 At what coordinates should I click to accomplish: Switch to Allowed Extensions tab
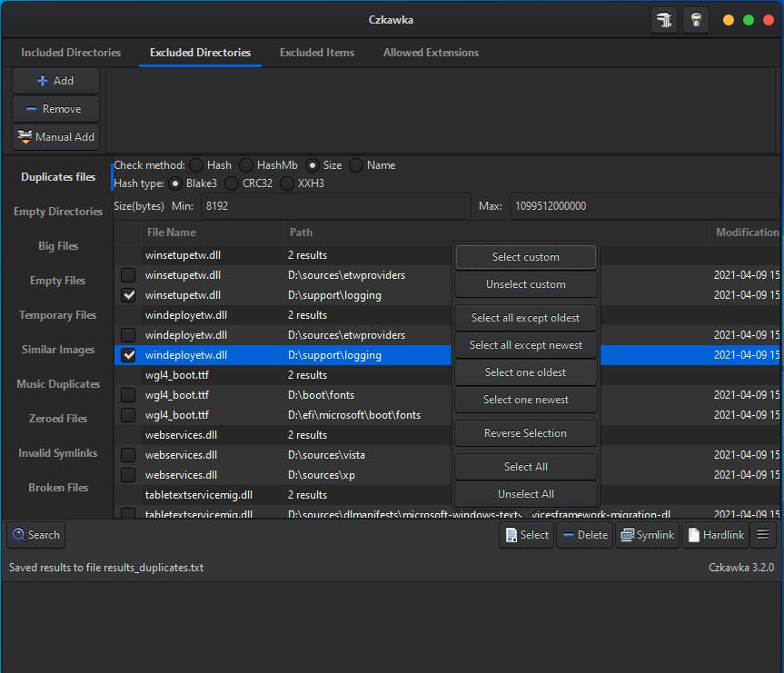(x=431, y=53)
